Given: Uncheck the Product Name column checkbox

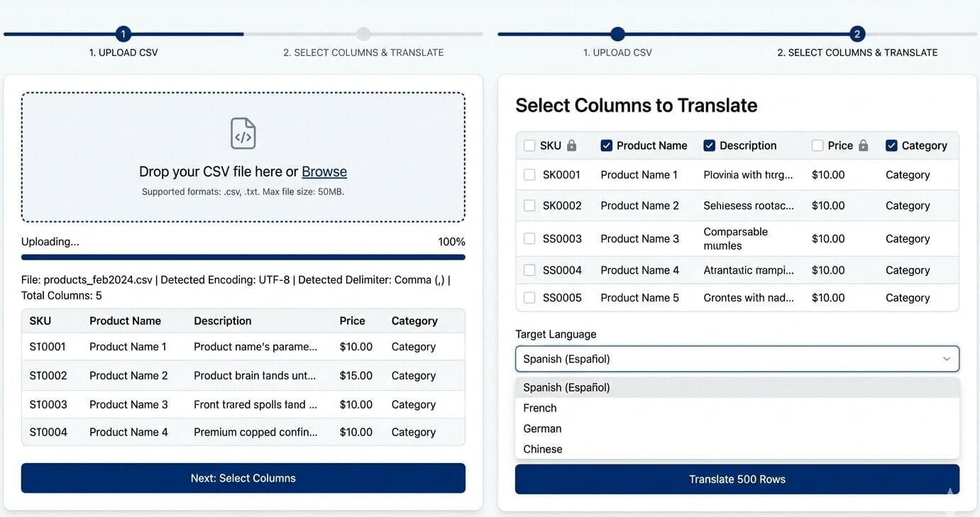Looking at the screenshot, I should [x=607, y=145].
